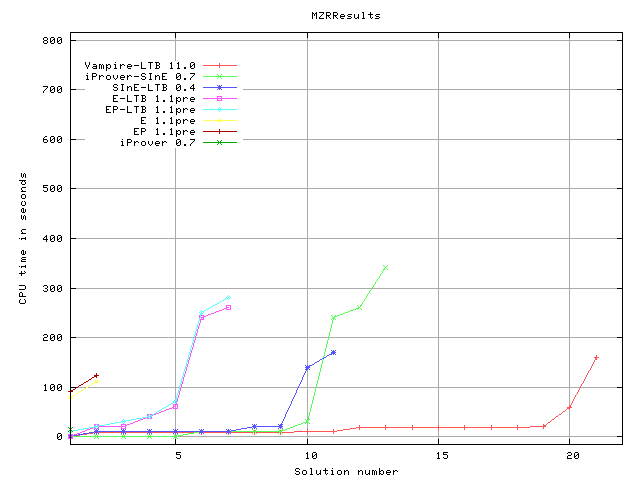
Task: Click the y-axis label CPU time in seconds
Action: 23,238
